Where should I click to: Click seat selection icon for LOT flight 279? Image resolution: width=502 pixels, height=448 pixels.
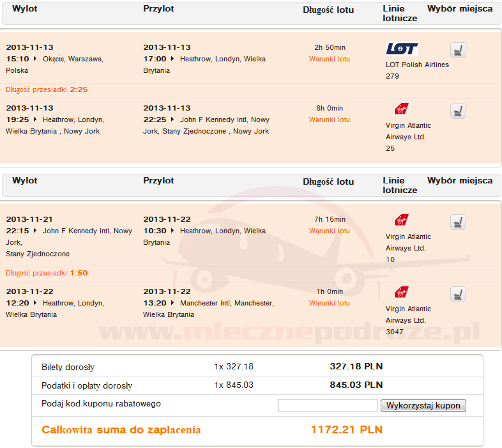(457, 50)
